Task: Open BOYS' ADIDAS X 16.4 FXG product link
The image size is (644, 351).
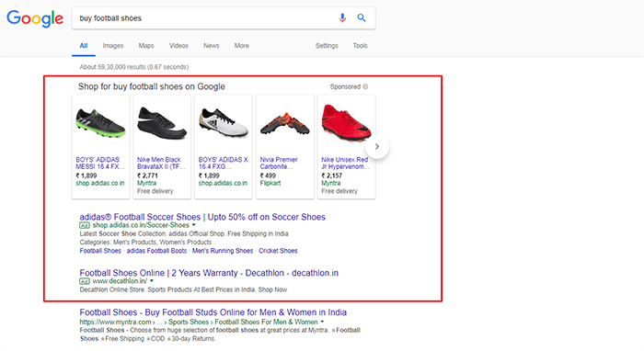Action: point(223,163)
